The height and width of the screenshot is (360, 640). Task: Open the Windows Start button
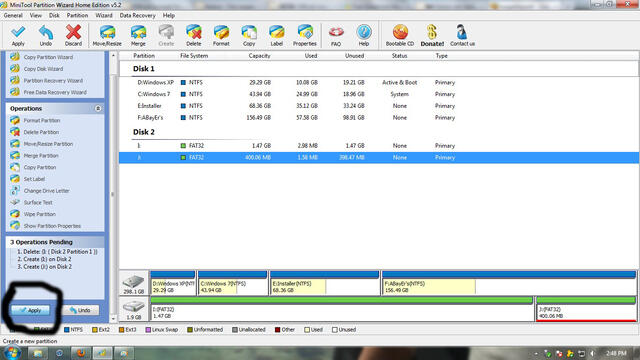click(x=11, y=353)
